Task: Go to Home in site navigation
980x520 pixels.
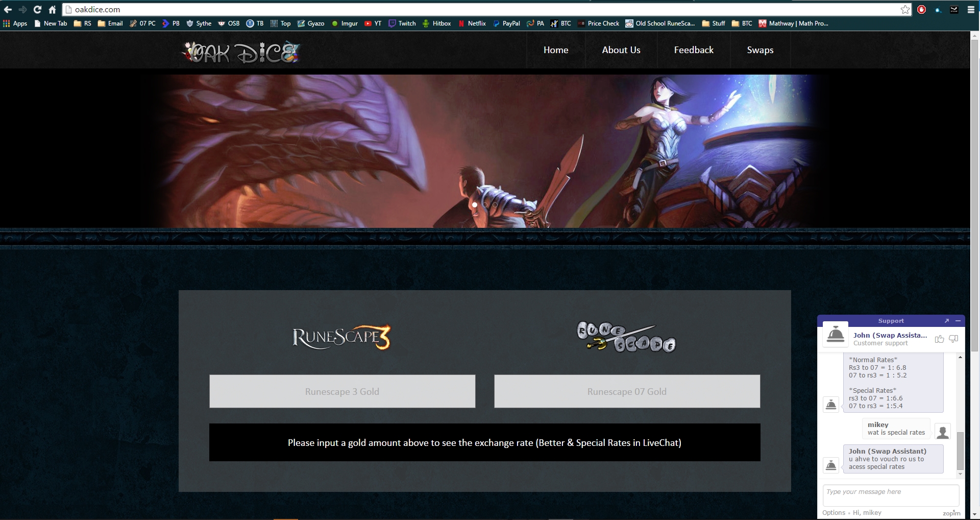Action: (x=556, y=50)
